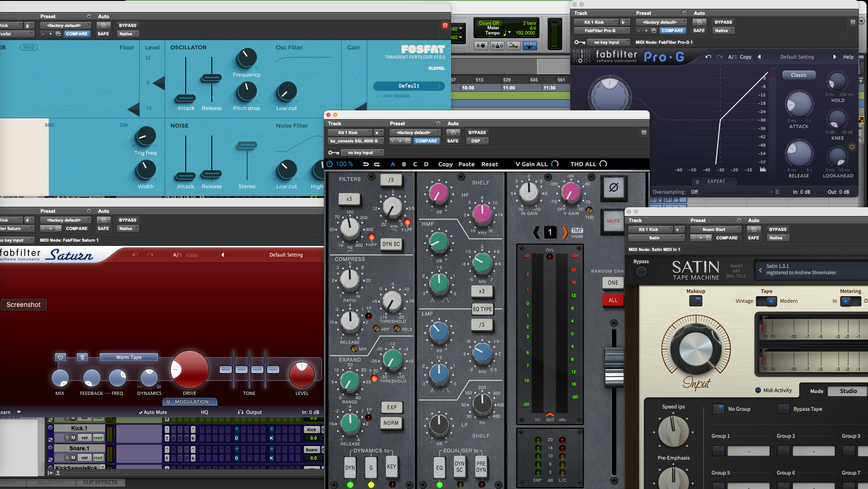868x489 pixels.
Task: Open Help menu in Pro-G
Action: [x=848, y=57]
